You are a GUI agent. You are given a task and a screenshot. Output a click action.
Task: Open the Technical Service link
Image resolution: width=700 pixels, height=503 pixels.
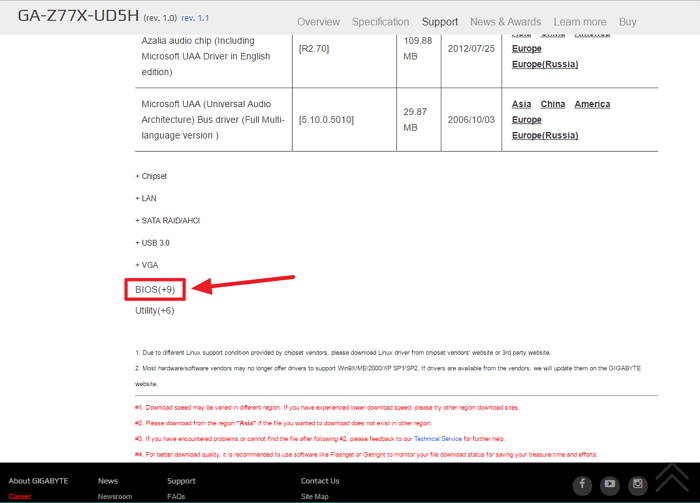438,439
